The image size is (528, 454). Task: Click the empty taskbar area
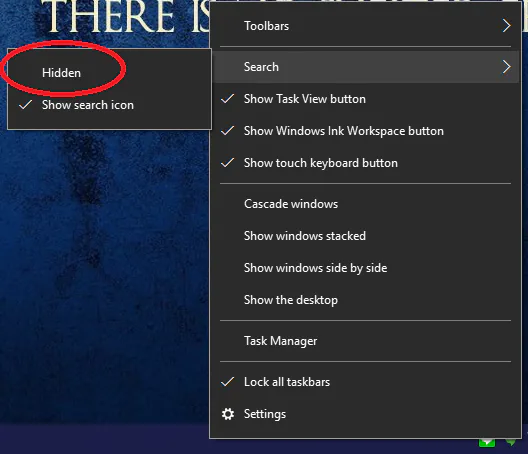click(101, 440)
